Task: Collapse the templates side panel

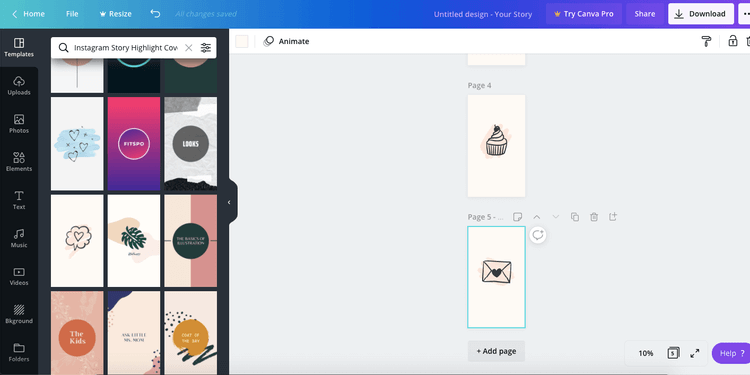Action: tap(230, 202)
